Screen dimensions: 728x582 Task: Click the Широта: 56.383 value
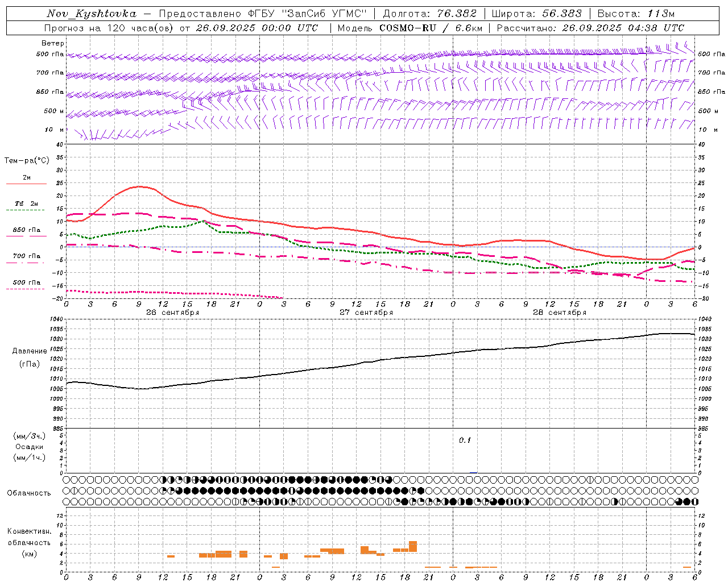click(536, 14)
